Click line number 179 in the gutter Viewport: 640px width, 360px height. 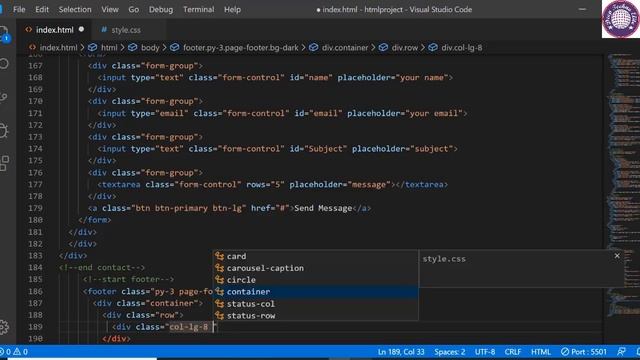[x=36, y=208]
